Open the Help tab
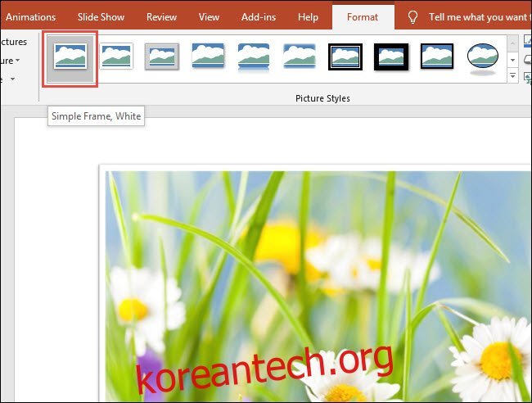Image resolution: width=532 pixels, height=403 pixels. click(x=308, y=17)
